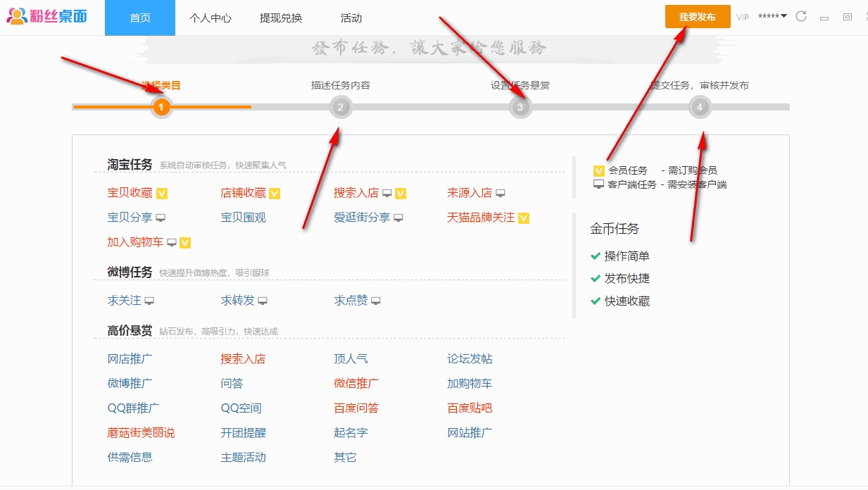Screen dimensions: 868x490
Task: Choose the 宝贝分享 task link
Action: tap(130, 218)
